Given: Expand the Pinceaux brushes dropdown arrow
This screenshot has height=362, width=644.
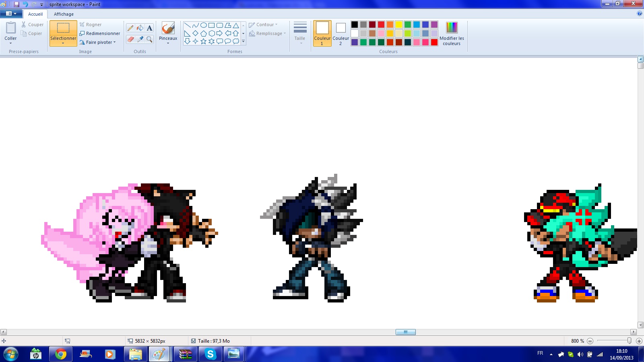Looking at the screenshot, I should point(168,43).
